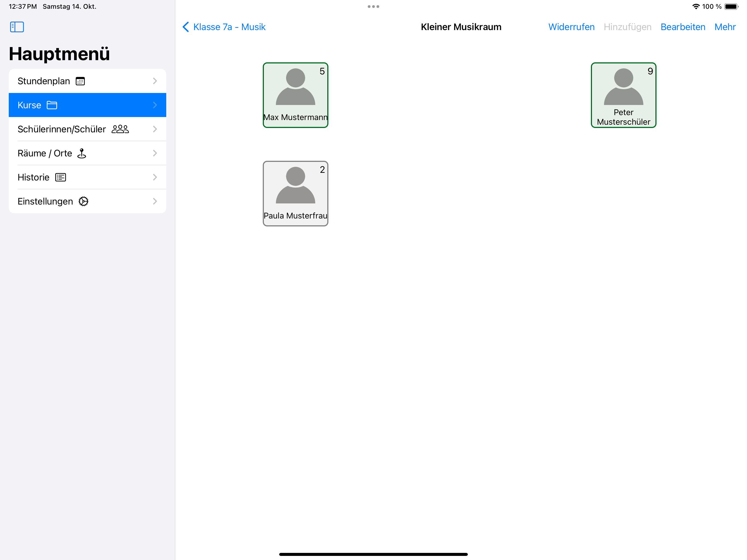Viewport: 747px width, 560px height.
Task: Tap the Max Mustermann name label
Action: click(x=296, y=117)
